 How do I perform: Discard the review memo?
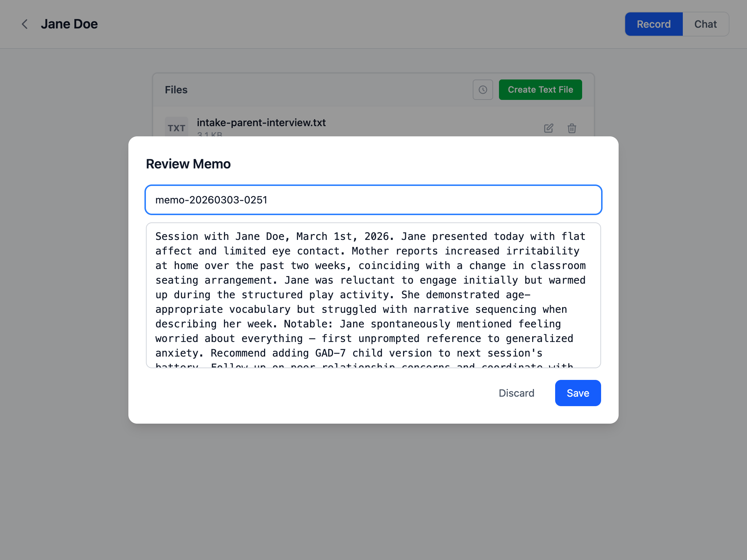516,393
